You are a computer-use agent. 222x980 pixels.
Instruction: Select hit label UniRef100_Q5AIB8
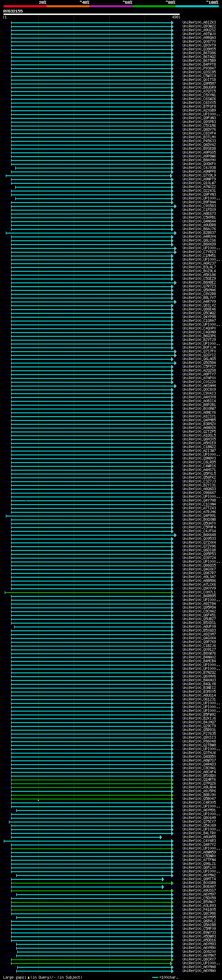tap(199, 925)
